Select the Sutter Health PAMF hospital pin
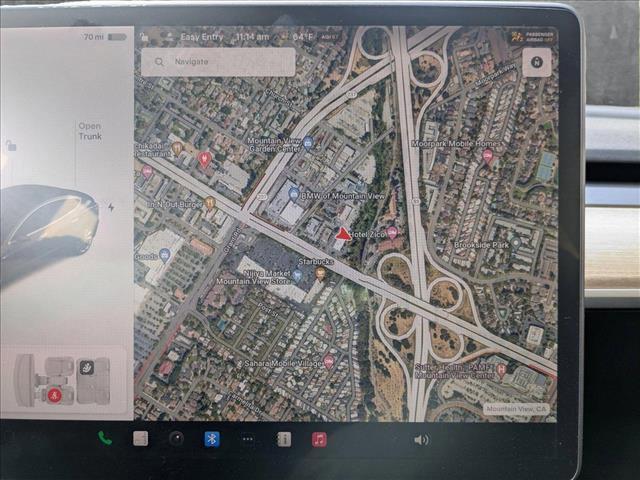 pyautogui.click(x=501, y=370)
